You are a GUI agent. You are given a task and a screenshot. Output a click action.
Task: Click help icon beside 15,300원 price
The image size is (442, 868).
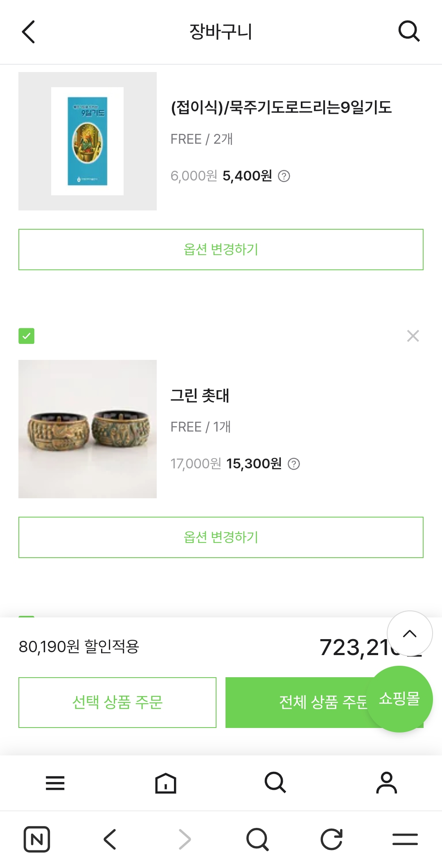(x=294, y=464)
